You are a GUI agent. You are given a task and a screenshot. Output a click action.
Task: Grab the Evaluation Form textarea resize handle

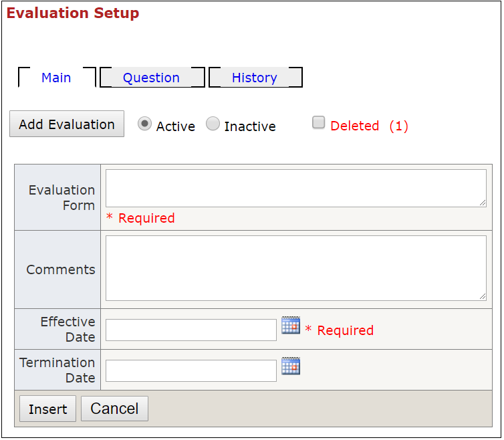point(483,203)
